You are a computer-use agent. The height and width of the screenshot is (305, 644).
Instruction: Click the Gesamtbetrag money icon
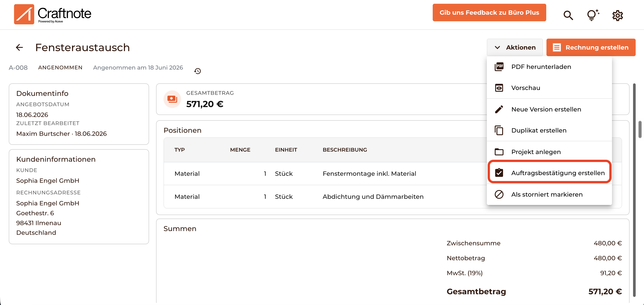[172, 99]
